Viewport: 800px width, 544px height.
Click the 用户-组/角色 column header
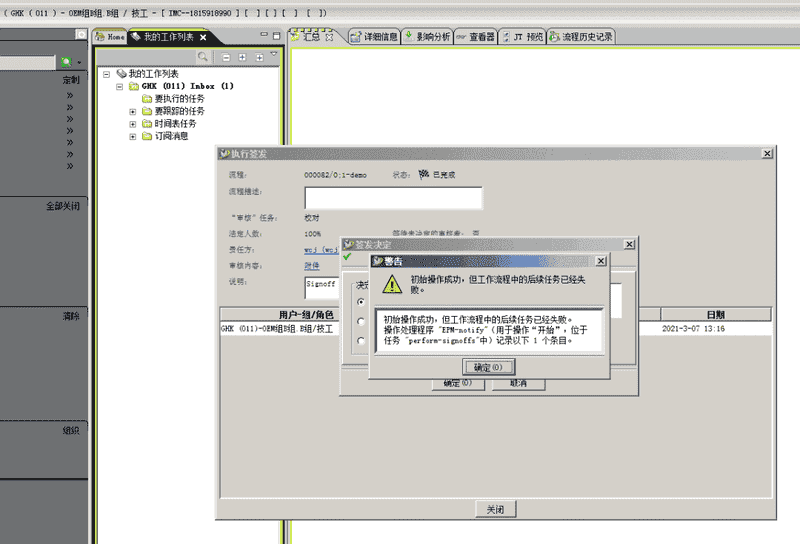[306, 315]
